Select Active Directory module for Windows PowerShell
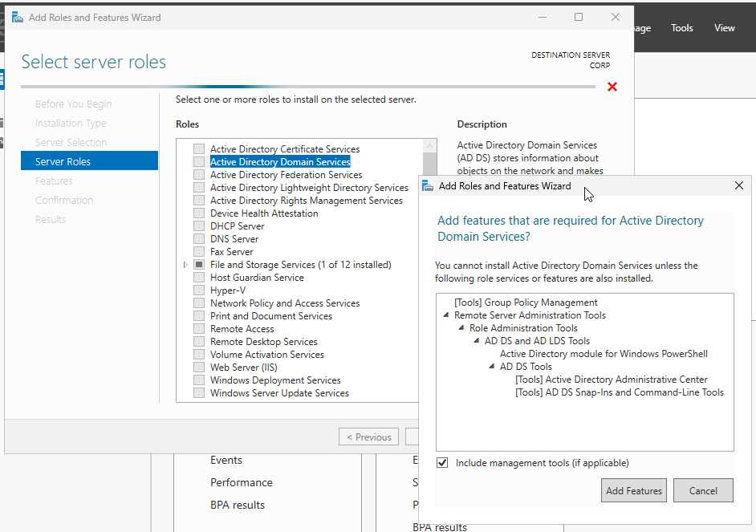 coord(604,354)
